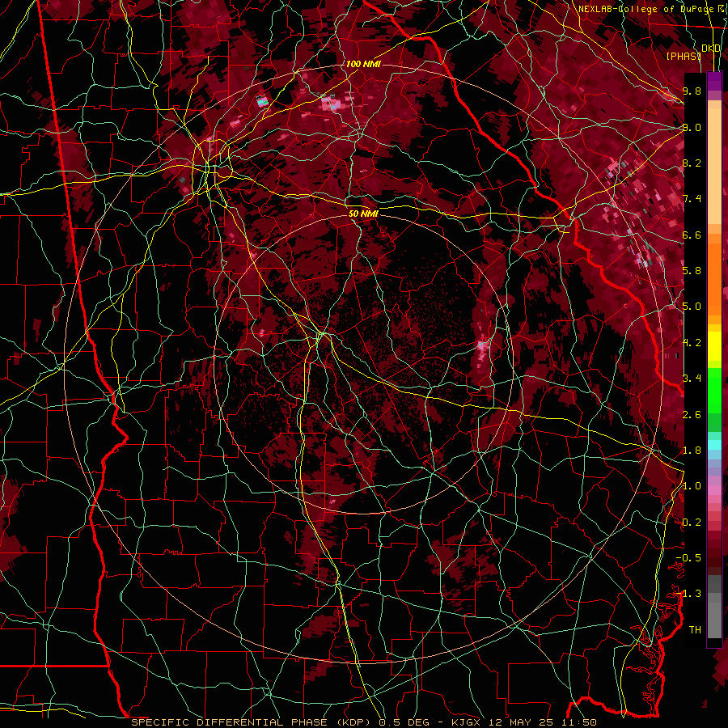Click the SPECIFIC DIFFERENTIAL PHASE (KDP) caption text
The height and width of the screenshot is (728, 728).
[x=253, y=722]
